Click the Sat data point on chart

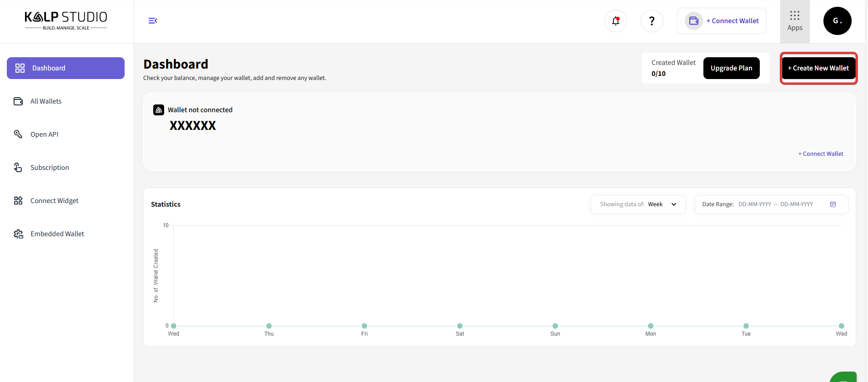(460, 326)
